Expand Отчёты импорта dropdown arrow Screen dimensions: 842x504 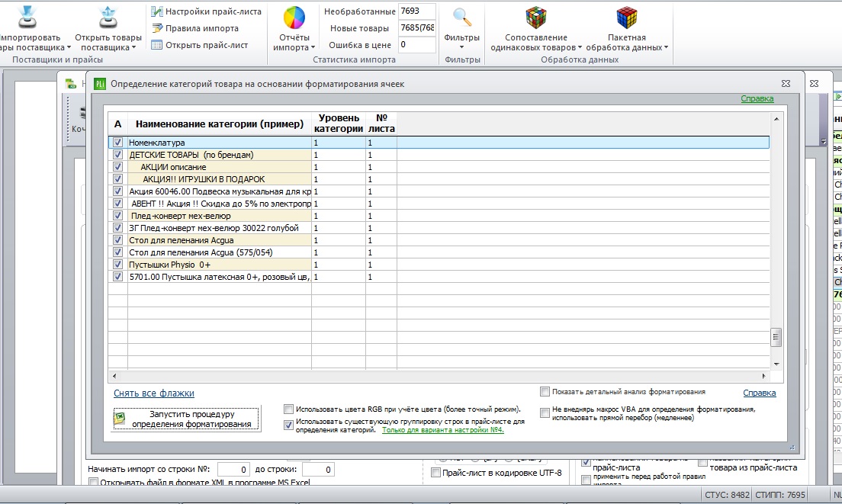click(313, 48)
